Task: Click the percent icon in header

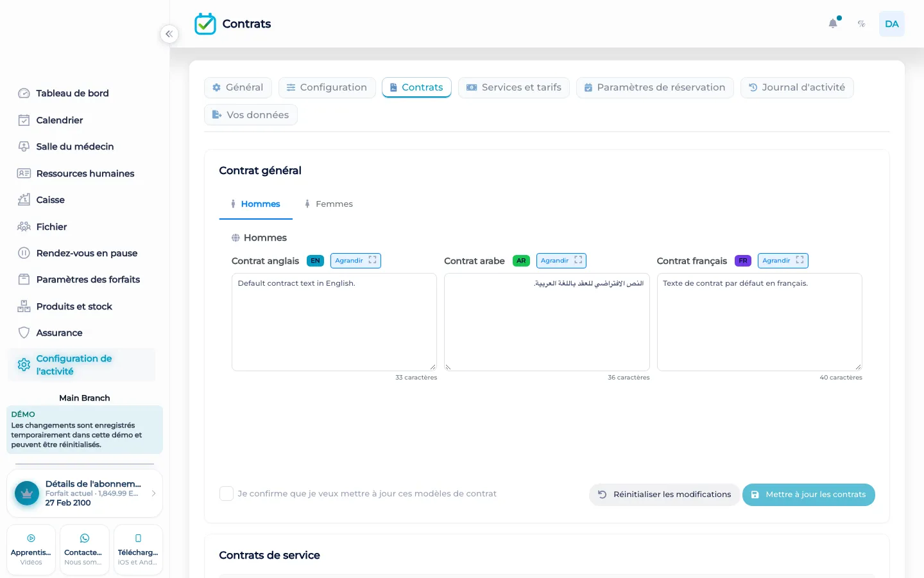Action: click(x=862, y=24)
